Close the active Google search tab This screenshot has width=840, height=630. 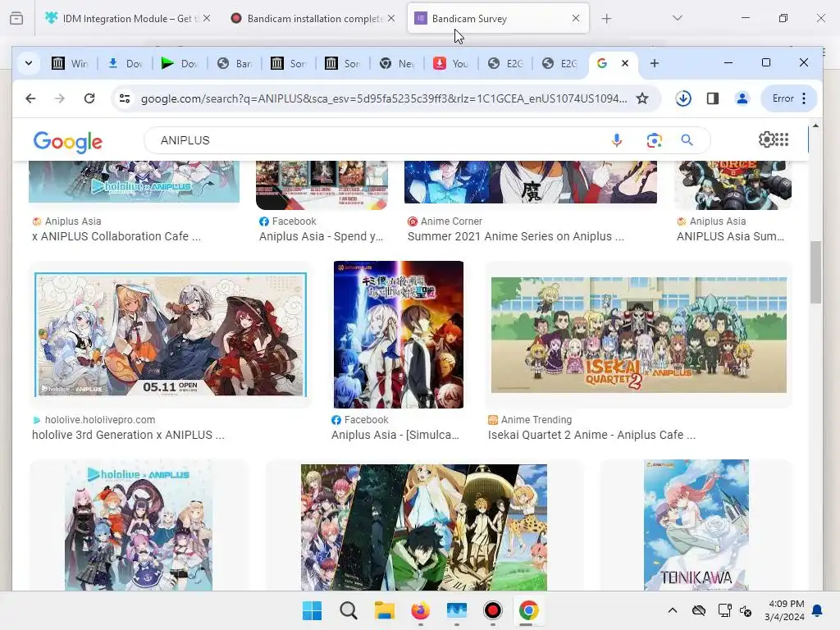click(x=624, y=63)
